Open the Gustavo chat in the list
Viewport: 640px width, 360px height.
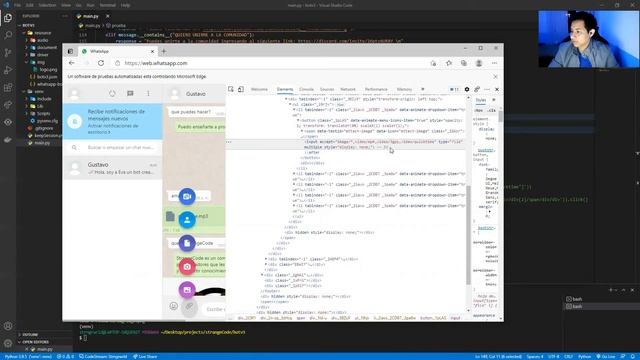click(x=113, y=168)
